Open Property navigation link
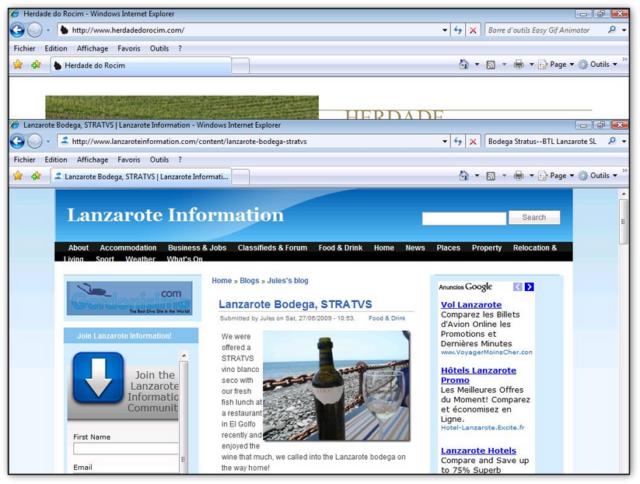640x484 pixels. tap(487, 248)
